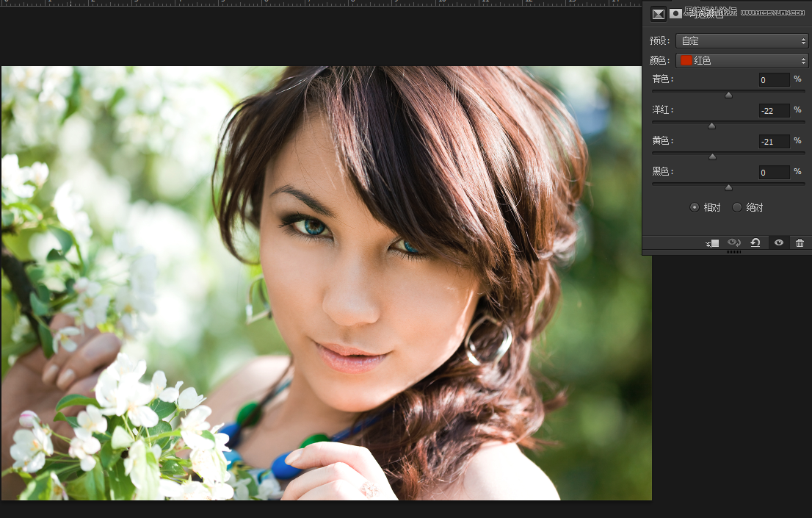
Task: Open the 颜色 colors dropdown showing 红色
Action: coord(742,61)
